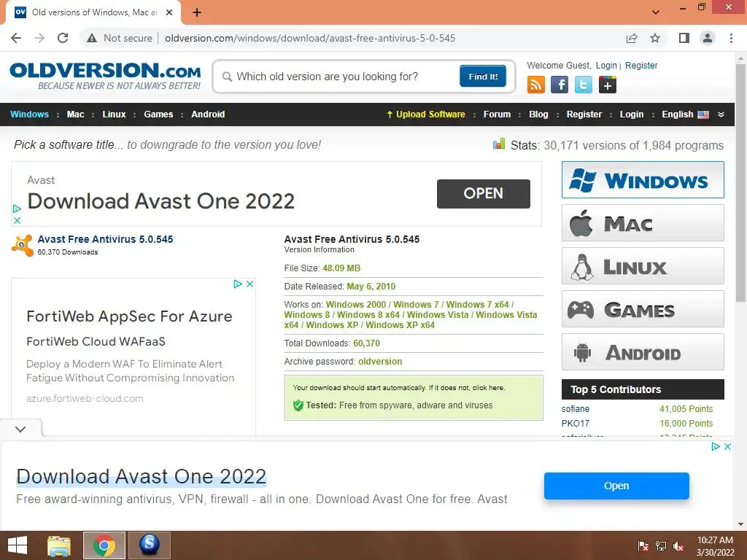747x560 pixels.
Task: Open the Blog nav link
Action: tap(538, 114)
